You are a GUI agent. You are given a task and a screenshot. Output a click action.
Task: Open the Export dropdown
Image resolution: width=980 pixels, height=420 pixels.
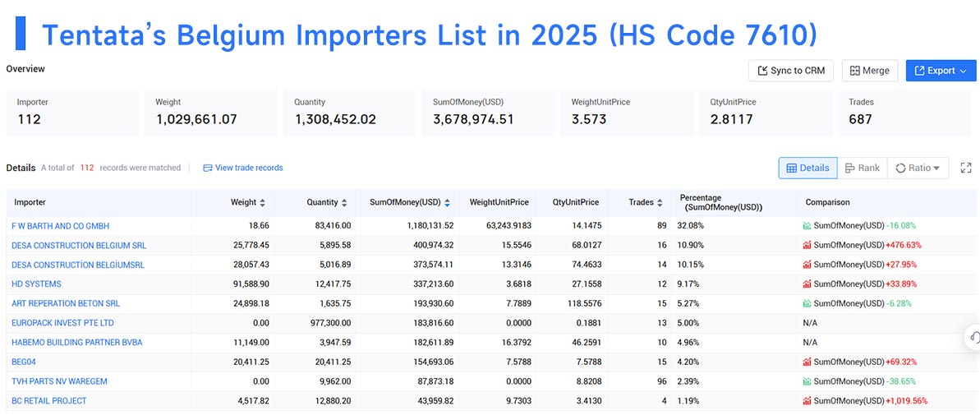(941, 71)
